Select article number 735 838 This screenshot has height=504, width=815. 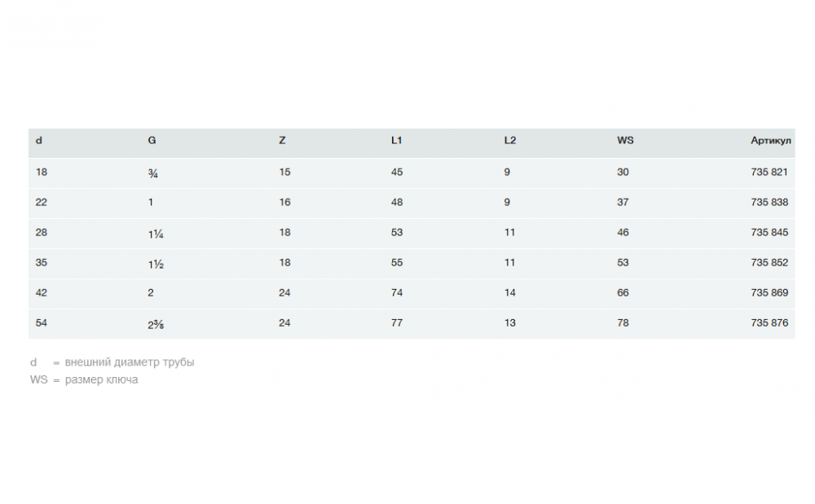tap(769, 203)
